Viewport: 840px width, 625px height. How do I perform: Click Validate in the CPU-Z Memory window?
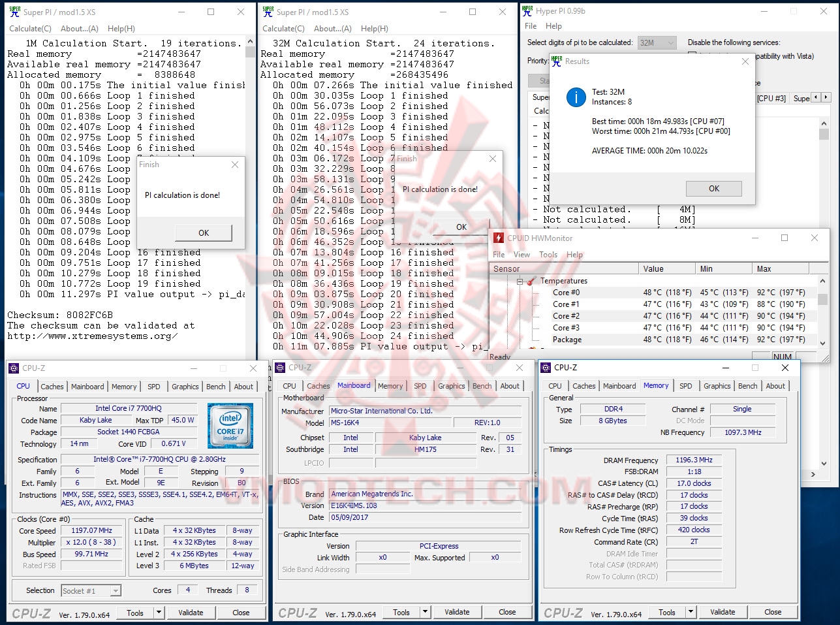click(x=723, y=612)
